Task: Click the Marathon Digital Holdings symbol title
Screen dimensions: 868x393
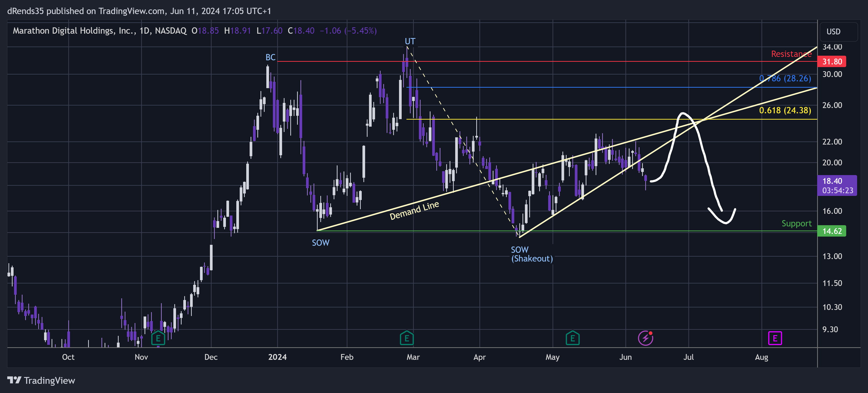Action: [100, 31]
